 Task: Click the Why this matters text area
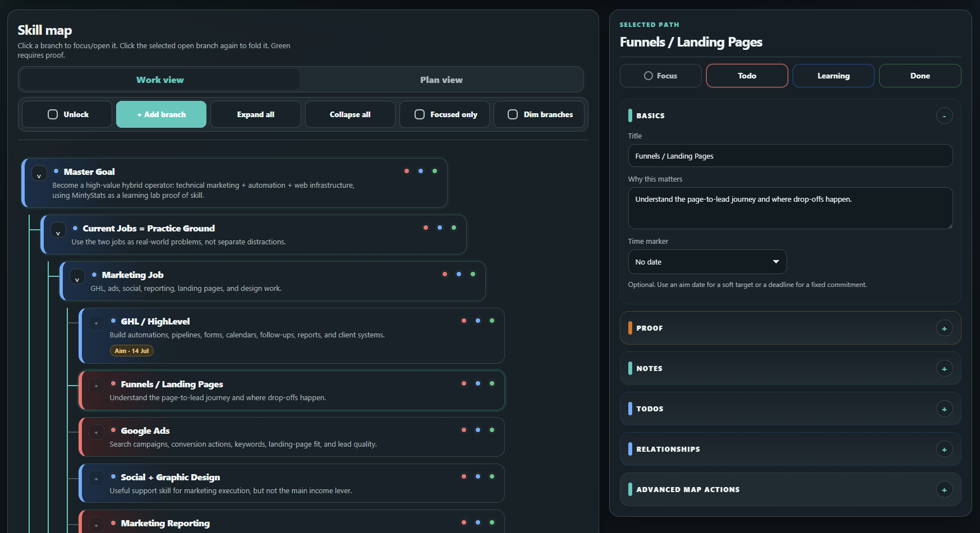(790, 208)
